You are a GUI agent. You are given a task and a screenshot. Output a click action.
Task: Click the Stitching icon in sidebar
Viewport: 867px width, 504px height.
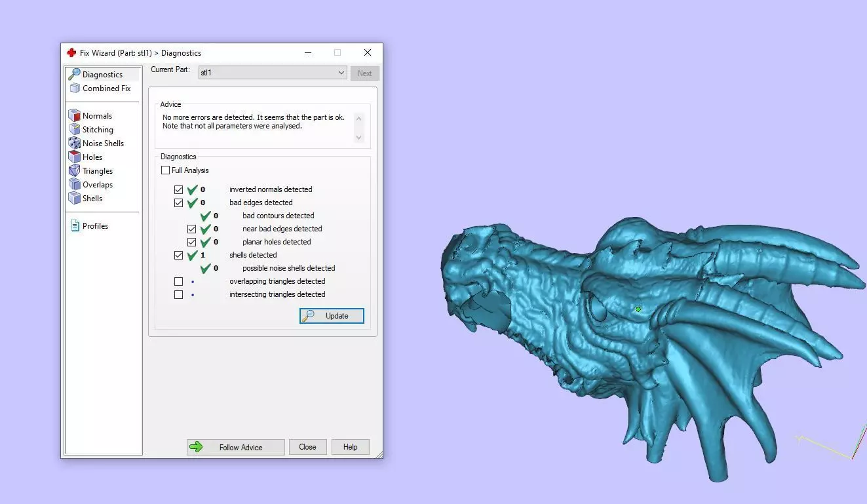pos(74,129)
